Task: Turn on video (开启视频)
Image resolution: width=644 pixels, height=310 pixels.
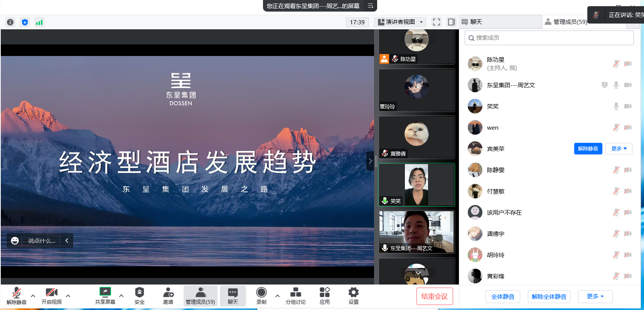Action: [51, 296]
